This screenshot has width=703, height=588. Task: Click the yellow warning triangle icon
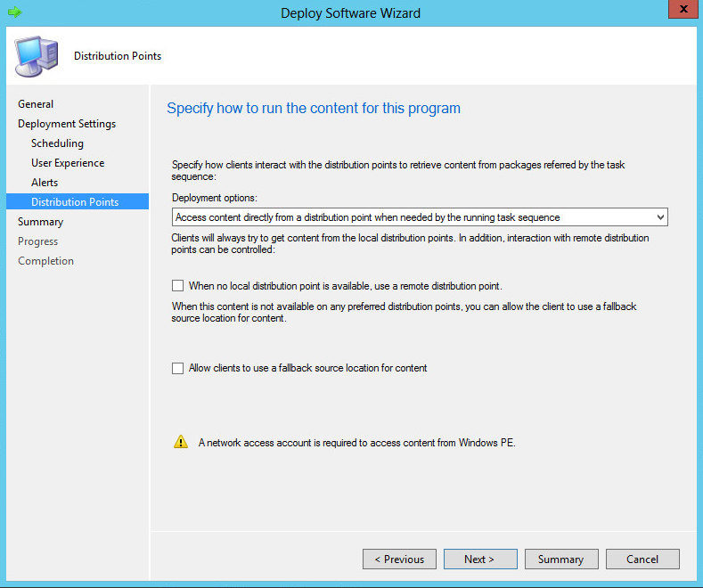(181, 442)
